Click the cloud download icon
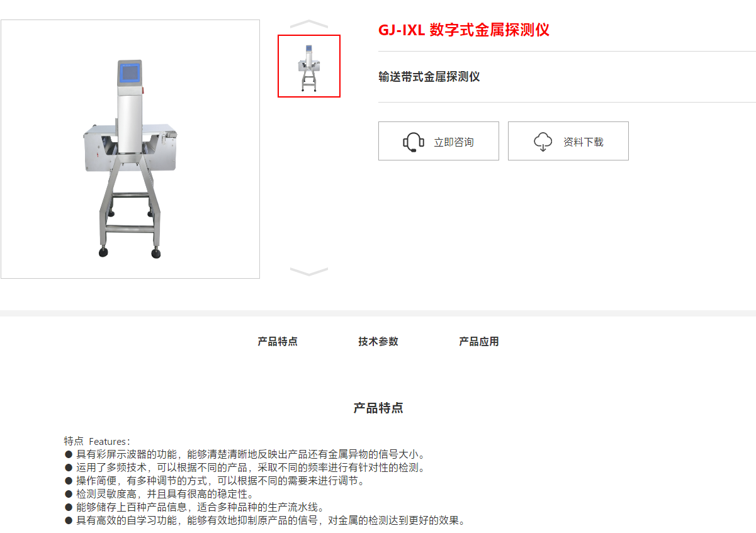This screenshot has width=756, height=533. [x=543, y=142]
